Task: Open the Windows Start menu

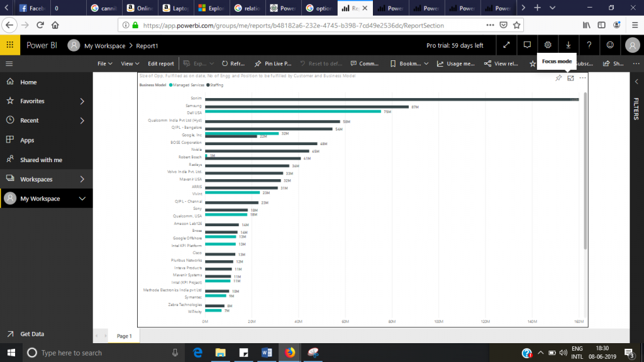Action: click(x=11, y=353)
